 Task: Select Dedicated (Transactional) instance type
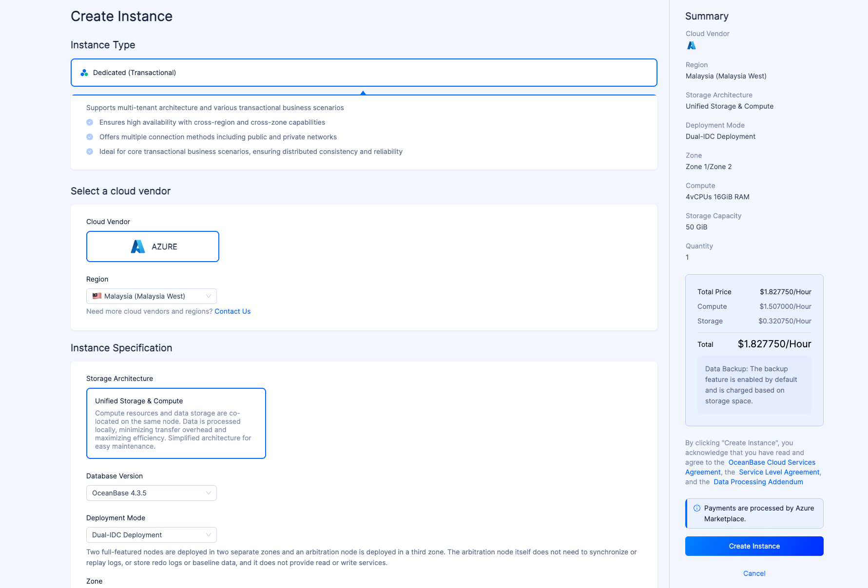pos(364,73)
